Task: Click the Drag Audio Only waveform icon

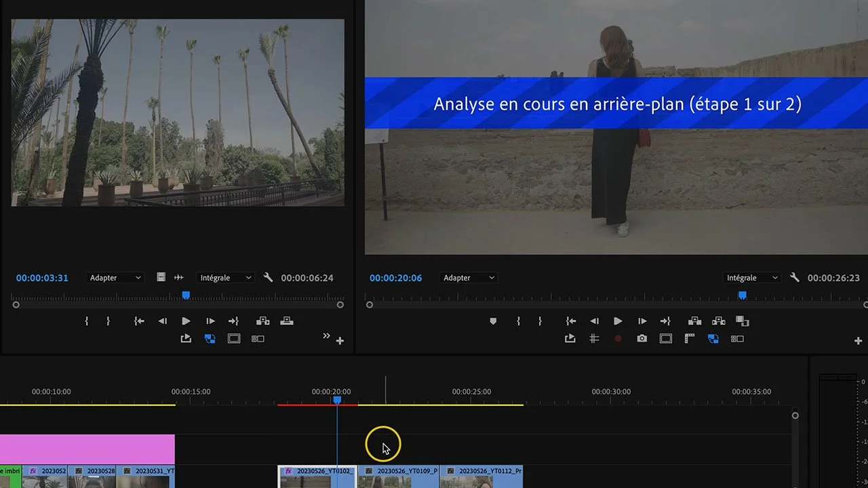Action: coord(179,278)
